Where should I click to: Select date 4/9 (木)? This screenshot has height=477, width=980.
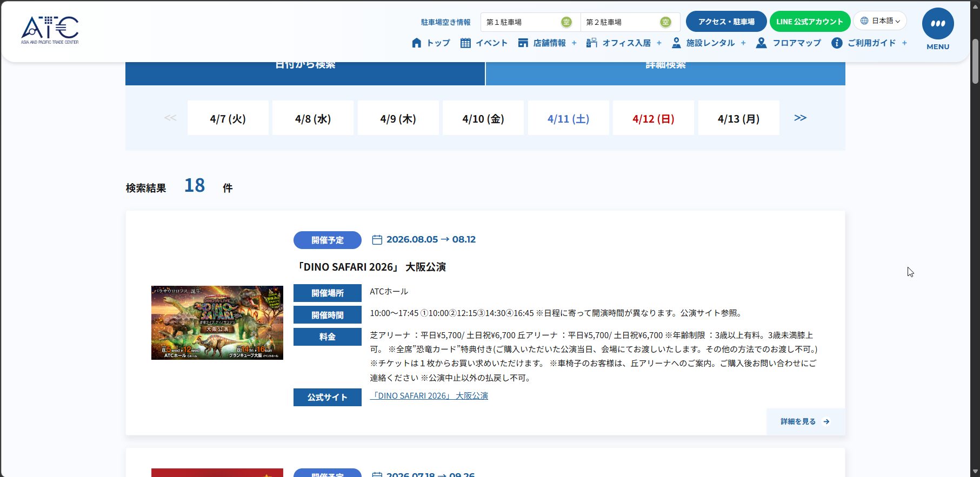pyautogui.click(x=398, y=118)
